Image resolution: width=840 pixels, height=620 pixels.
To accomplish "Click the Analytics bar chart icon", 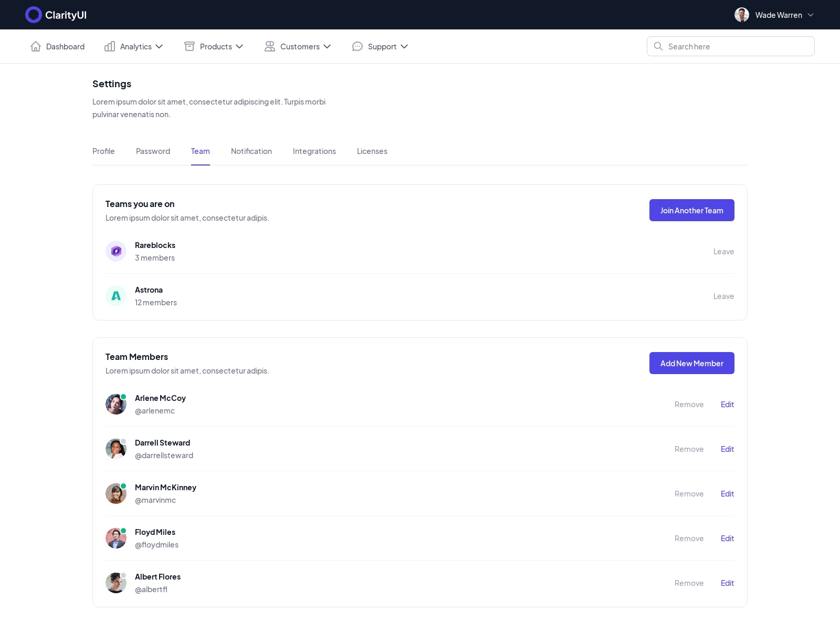I will click(110, 46).
